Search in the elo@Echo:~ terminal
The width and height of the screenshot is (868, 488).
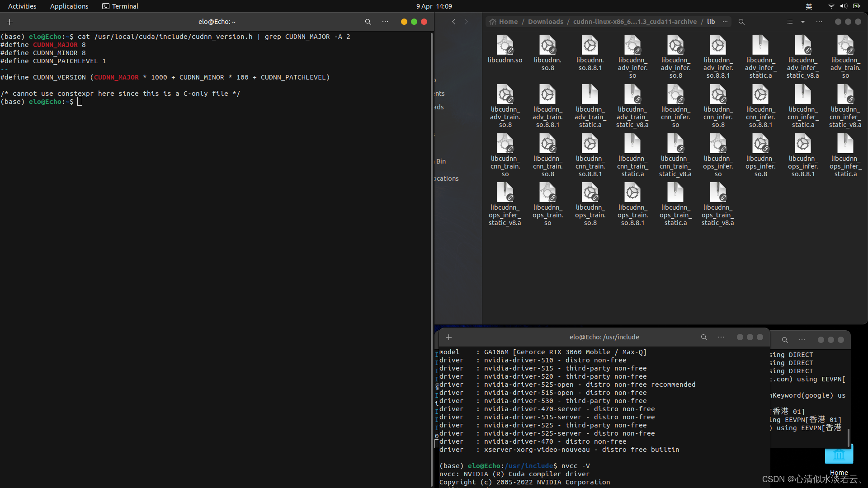368,22
